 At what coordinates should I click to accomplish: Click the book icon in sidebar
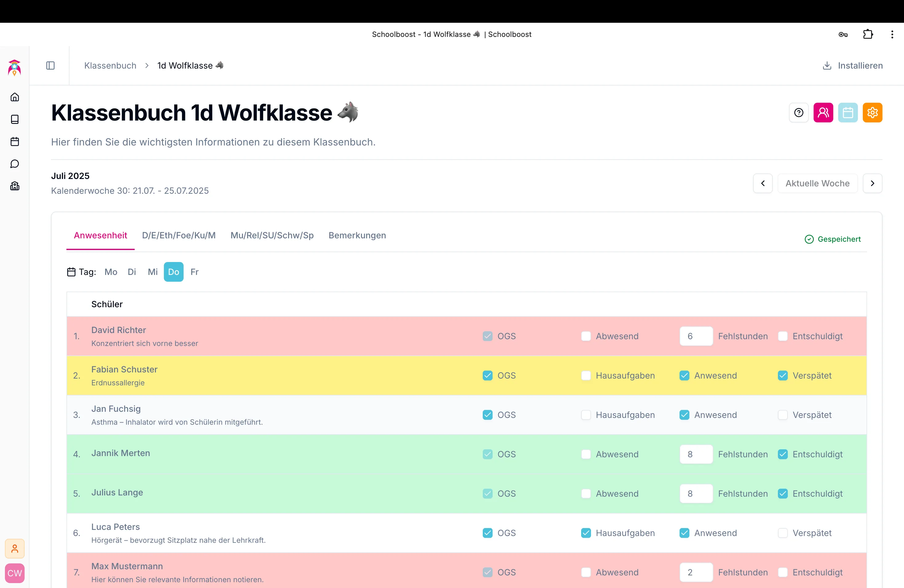click(14, 119)
